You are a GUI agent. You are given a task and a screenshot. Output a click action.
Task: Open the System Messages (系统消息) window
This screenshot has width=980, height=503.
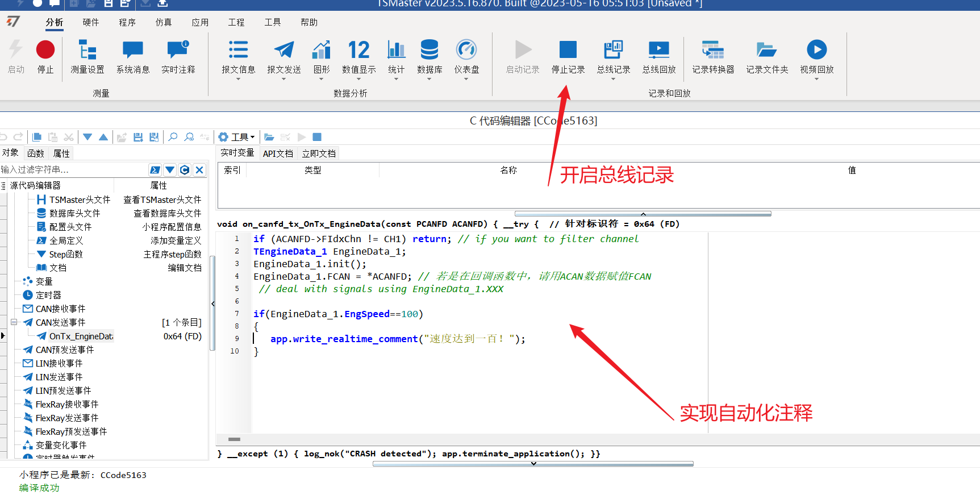tap(133, 57)
